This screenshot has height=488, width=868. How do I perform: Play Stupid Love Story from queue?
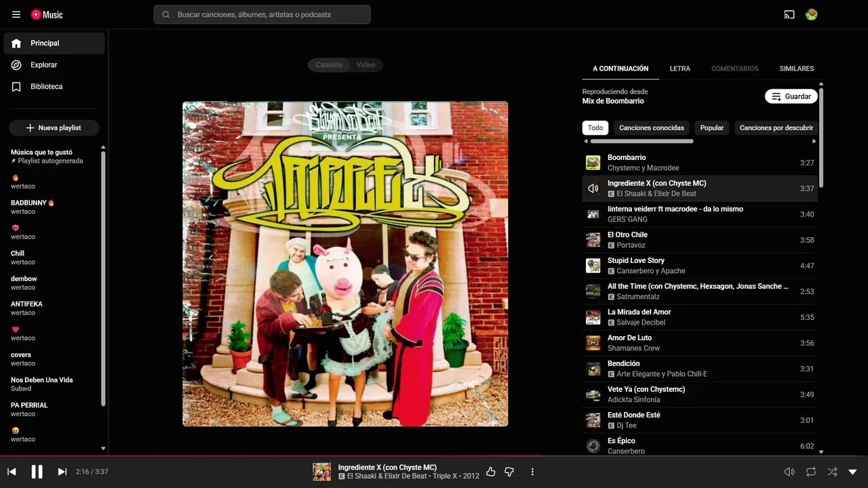tap(700, 266)
